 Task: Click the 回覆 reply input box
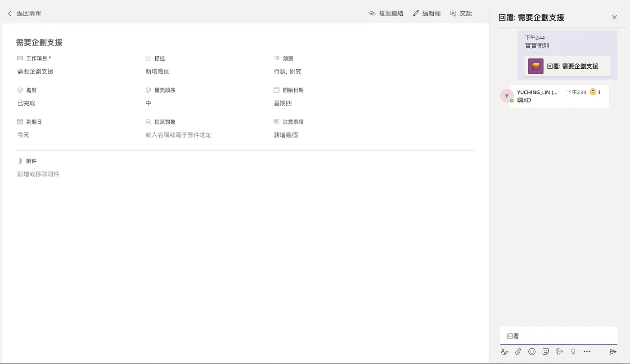558,336
